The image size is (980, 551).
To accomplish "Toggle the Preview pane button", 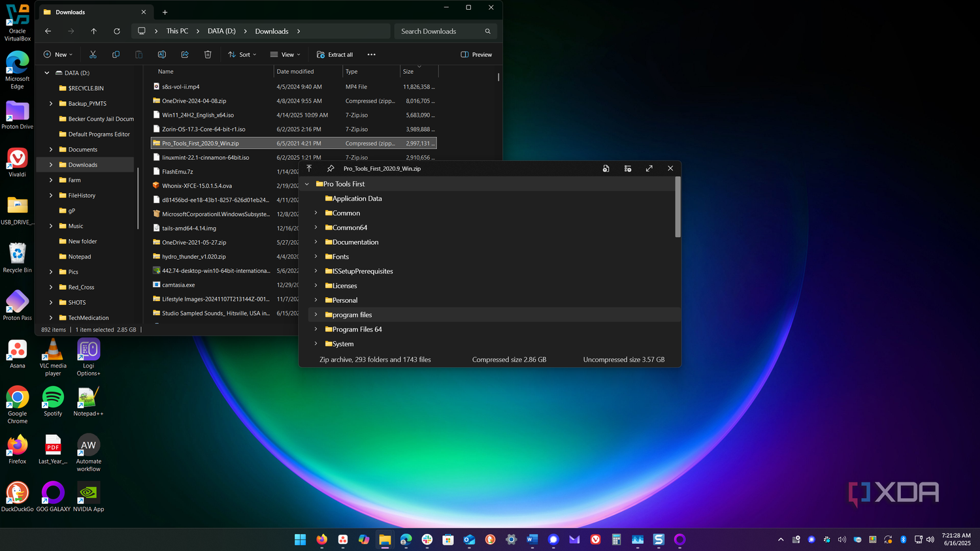I will click(476, 55).
